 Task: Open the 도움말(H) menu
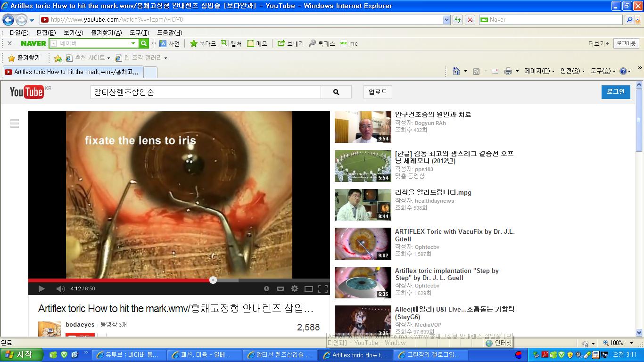point(169,33)
